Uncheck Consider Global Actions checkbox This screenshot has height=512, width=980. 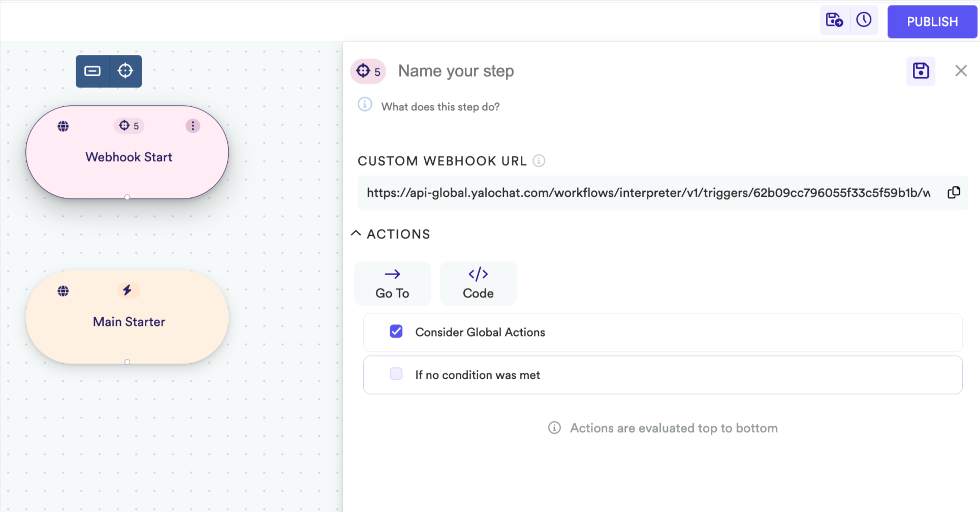click(x=396, y=332)
